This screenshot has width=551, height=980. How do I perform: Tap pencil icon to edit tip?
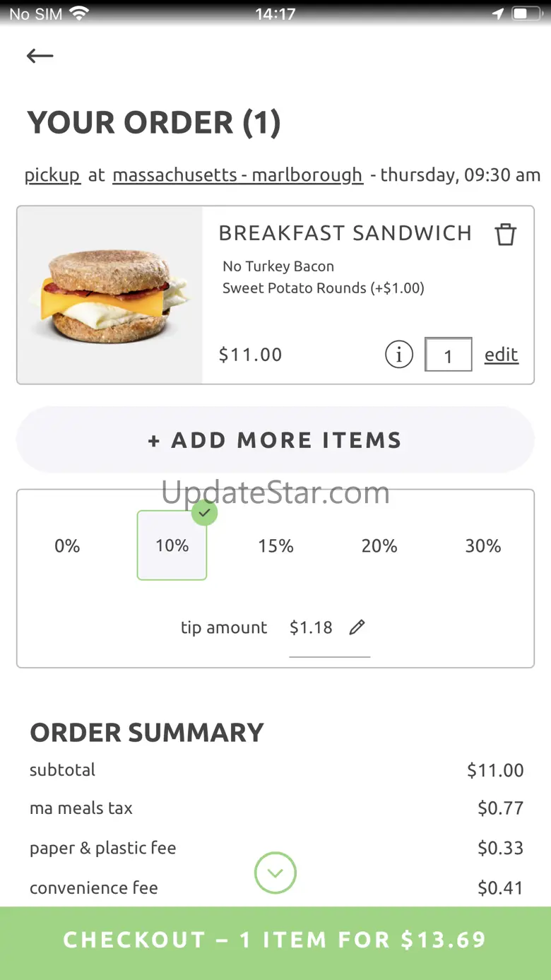tap(357, 627)
